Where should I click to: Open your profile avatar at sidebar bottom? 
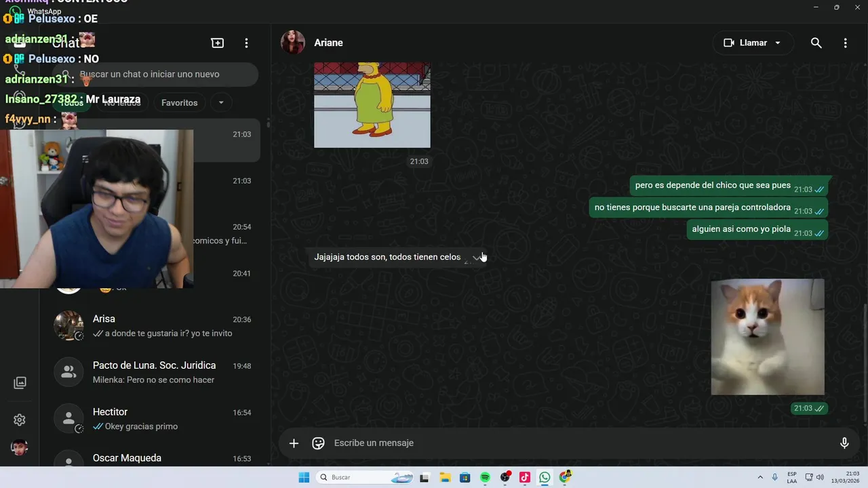coord(20,447)
